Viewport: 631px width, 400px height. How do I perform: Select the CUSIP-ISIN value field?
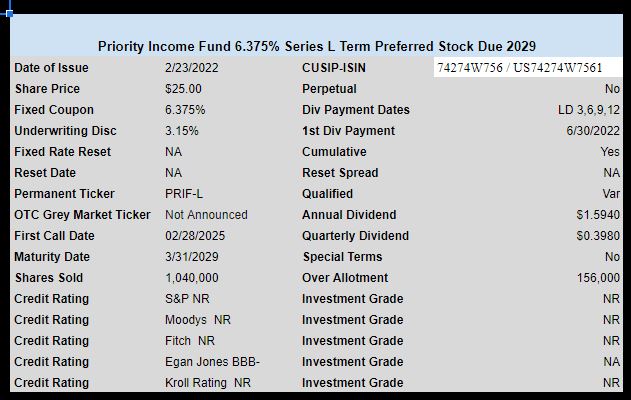coord(528,67)
